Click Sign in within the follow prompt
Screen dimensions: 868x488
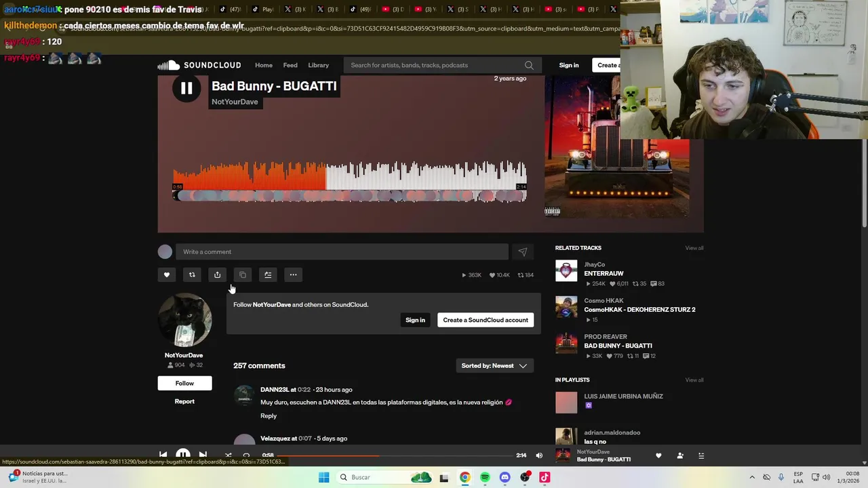415,320
